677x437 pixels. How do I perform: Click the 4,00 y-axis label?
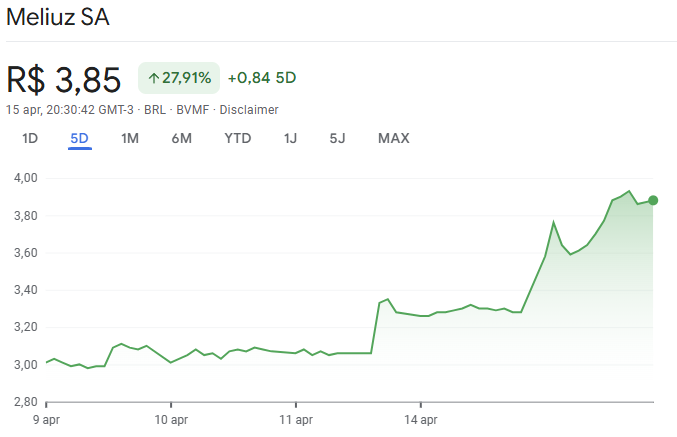click(25, 178)
